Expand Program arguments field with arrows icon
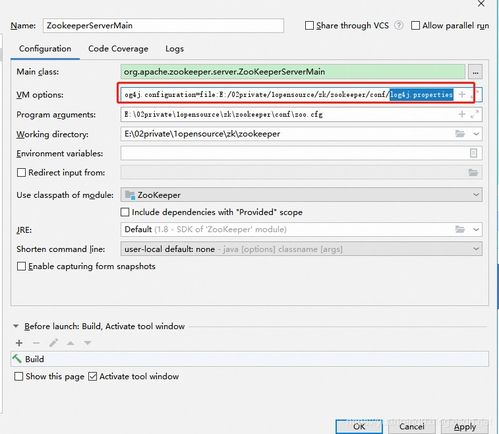499x434 pixels. (x=474, y=114)
